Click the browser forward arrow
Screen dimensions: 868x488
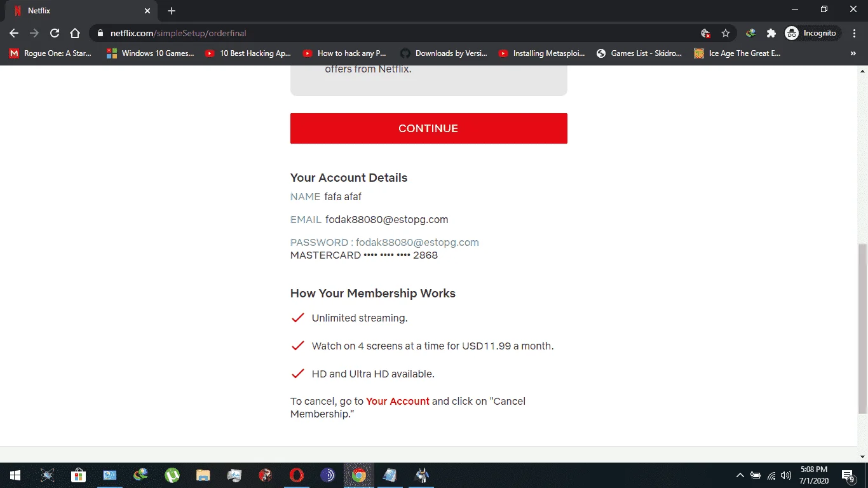[34, 33]
